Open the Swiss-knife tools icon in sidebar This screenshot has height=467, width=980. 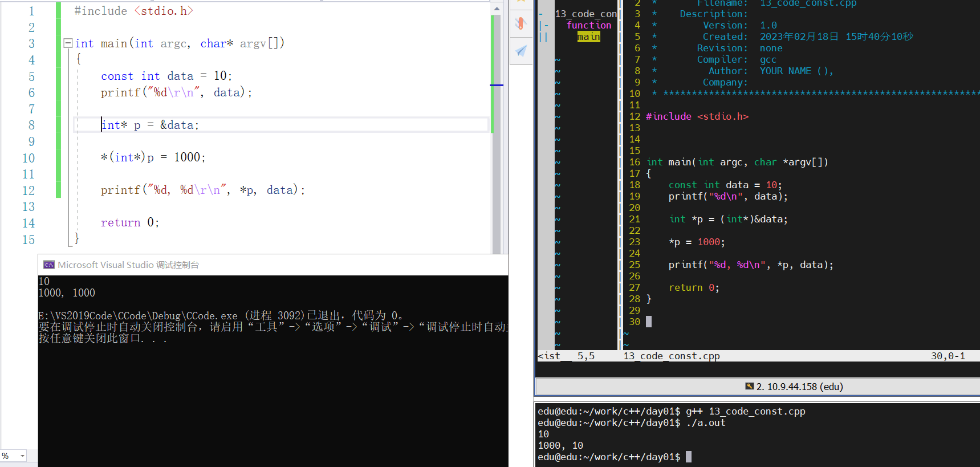point(521,23)
